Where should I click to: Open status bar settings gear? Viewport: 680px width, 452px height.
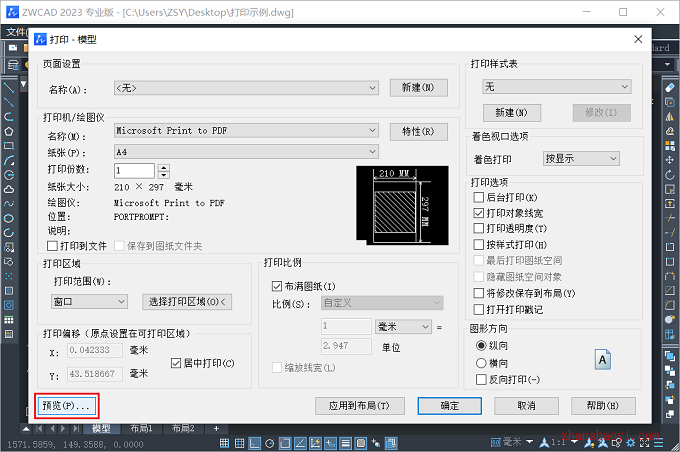tap(631, 443)
